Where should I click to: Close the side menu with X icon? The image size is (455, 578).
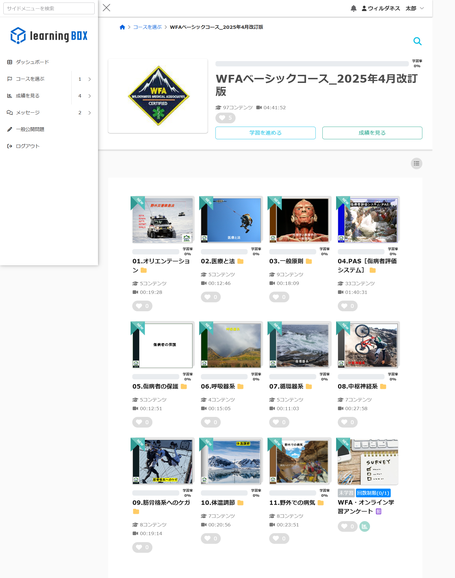[107, 8]
